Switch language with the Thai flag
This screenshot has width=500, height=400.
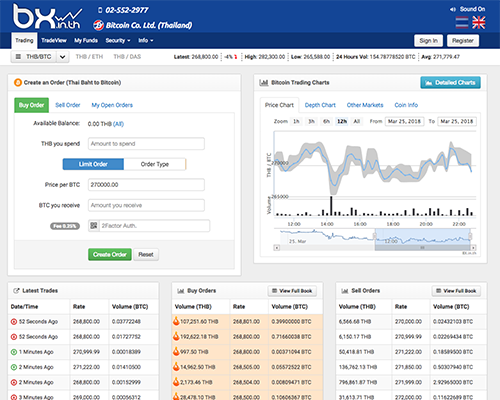click(x=462, y=23)
